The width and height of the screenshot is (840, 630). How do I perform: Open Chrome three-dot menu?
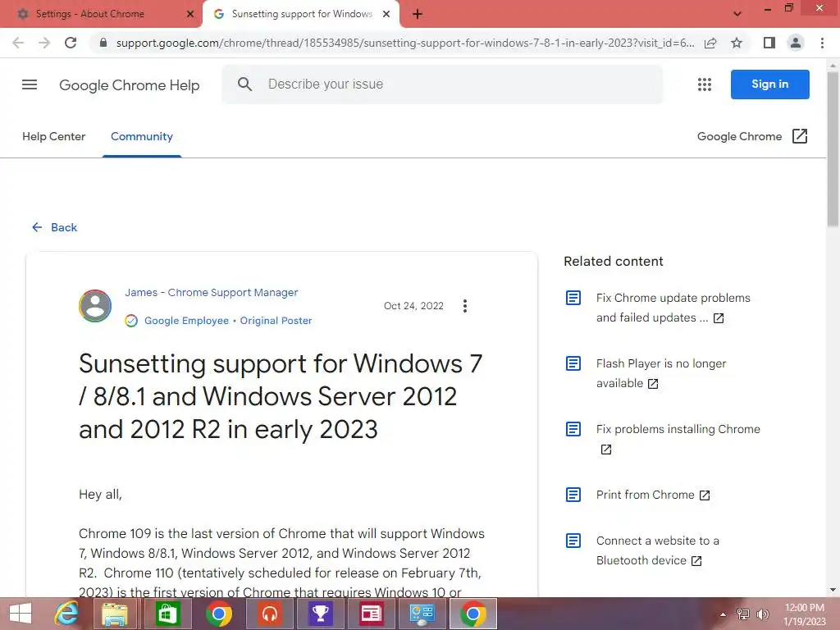(822, 43)
